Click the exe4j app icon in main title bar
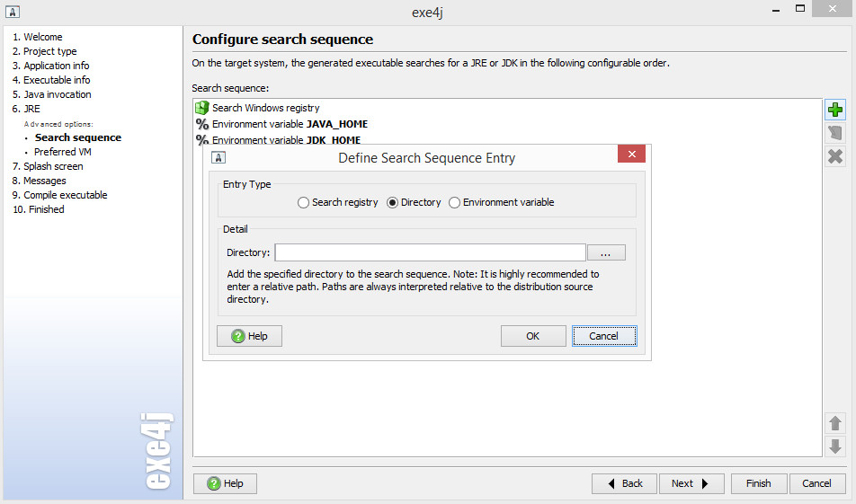The height and width of the screenshot is (504, 856). 13,12
